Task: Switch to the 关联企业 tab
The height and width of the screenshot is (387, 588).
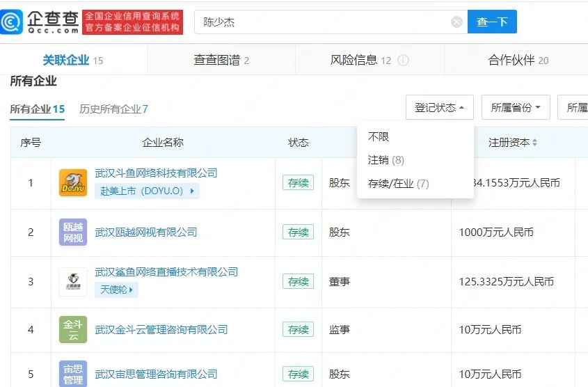Action: 73,60
